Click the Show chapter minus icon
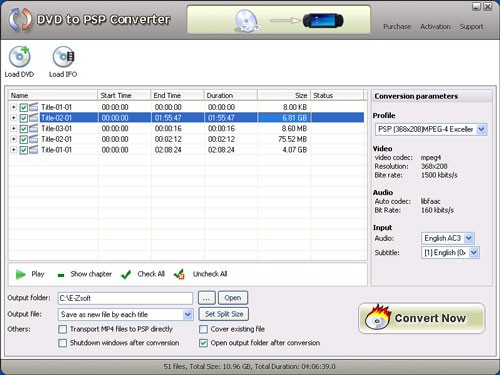This screenshot has width=500, height=375. [x=61, y=275]
